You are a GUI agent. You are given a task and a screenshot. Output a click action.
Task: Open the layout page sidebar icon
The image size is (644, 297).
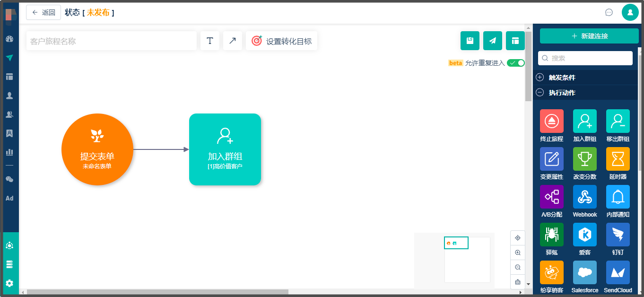coord(9,77)
